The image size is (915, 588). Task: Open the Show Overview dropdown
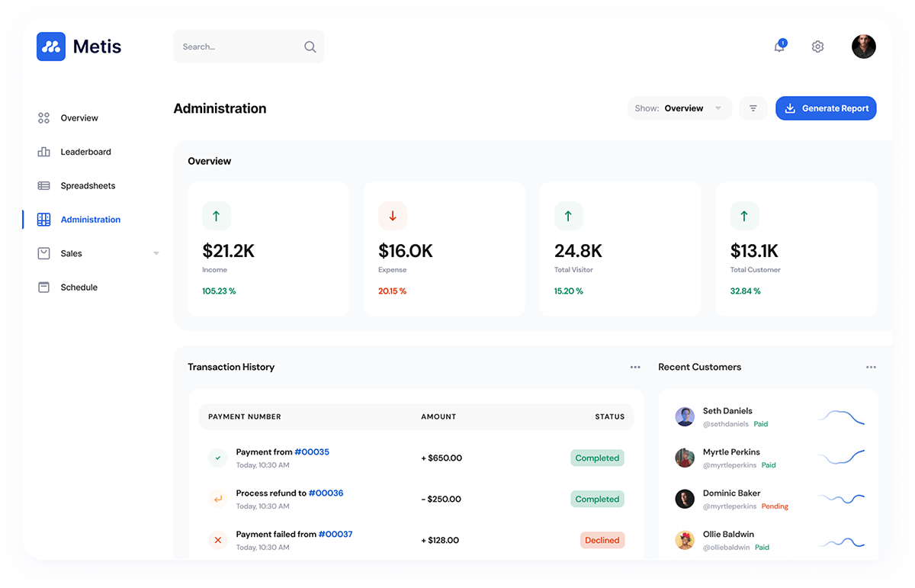point(679,108)
